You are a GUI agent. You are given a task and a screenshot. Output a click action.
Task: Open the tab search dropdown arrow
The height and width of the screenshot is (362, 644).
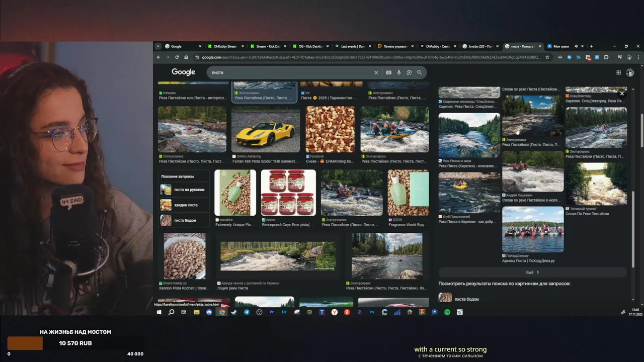(158, 46)
